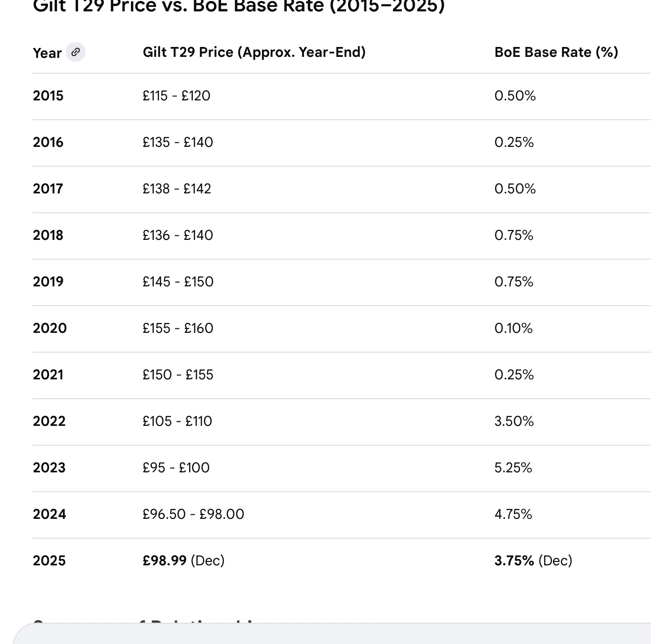651x644 pixels.
Task: Click the BoE Base Rate column header
Action: coord(556,52)
